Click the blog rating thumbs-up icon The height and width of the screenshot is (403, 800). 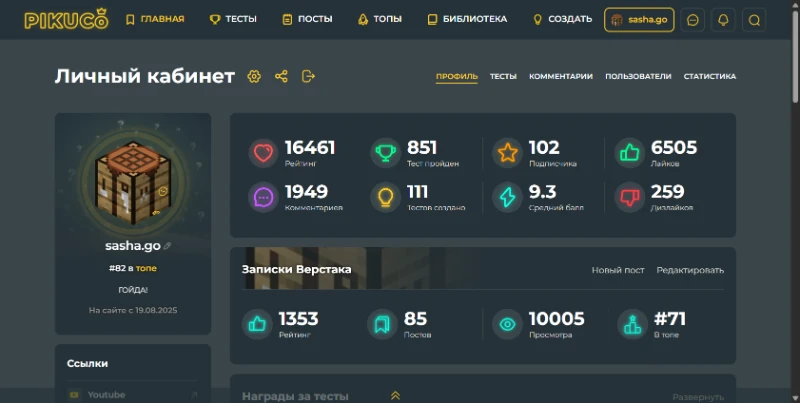257,324
